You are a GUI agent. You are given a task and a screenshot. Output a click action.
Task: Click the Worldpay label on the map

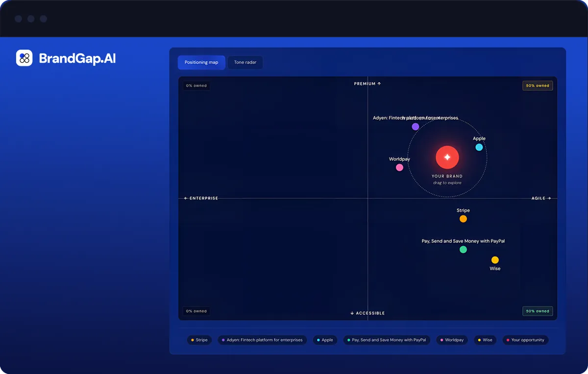(399, 159)
